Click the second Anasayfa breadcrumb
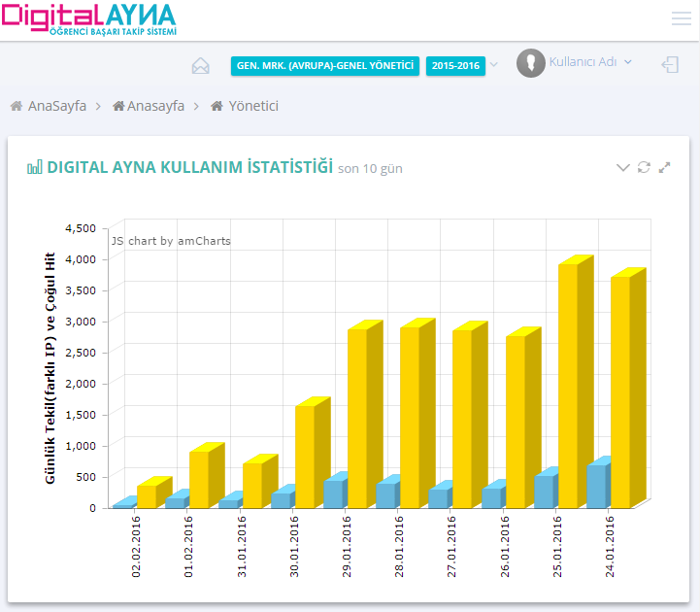This screenshot has height=612, width=700. point(154,106)
